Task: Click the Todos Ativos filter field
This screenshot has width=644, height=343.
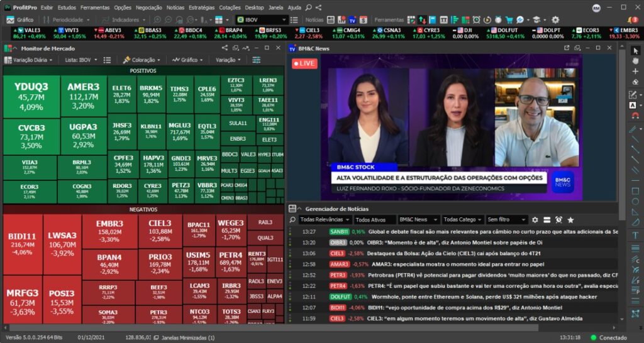Action: (375, 220)
